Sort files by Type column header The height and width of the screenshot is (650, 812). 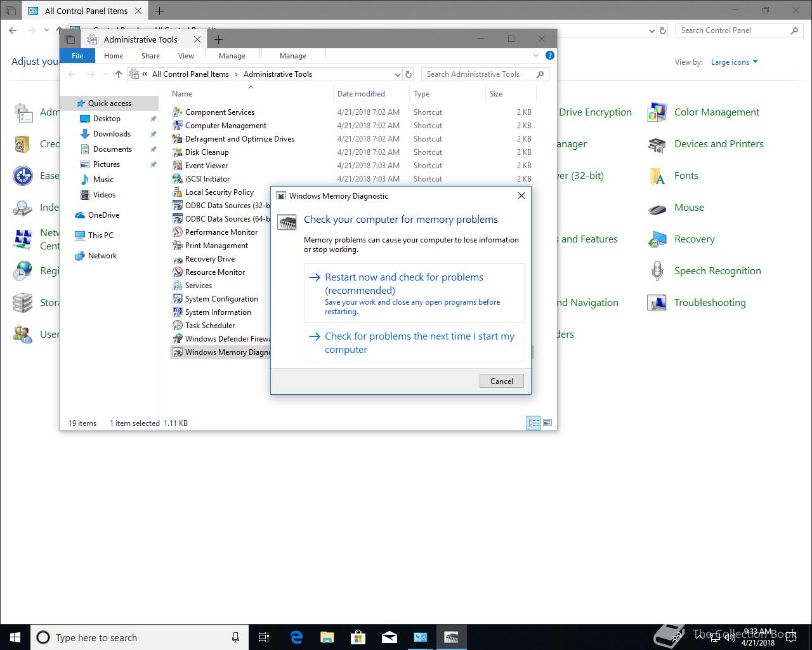[447, 94]
